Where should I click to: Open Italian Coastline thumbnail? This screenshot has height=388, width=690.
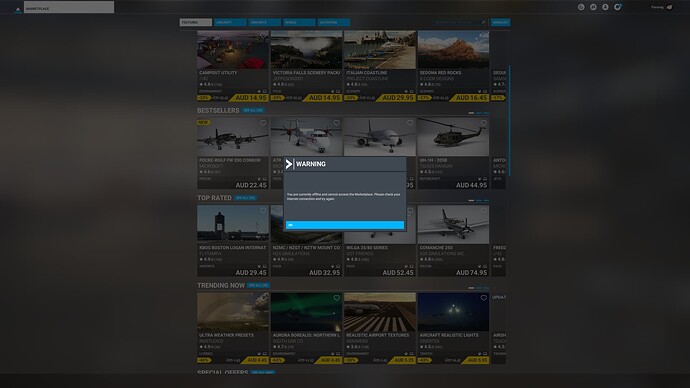(380, 50)
